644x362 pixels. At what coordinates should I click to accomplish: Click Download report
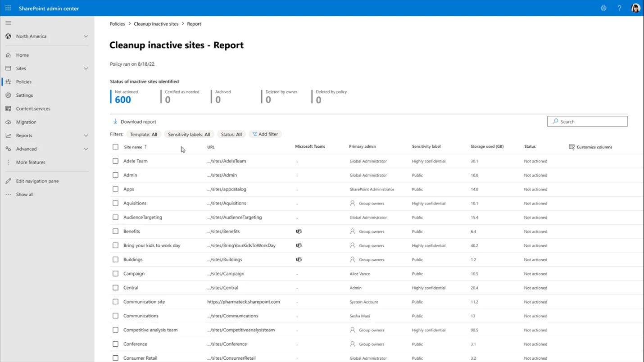134,122
